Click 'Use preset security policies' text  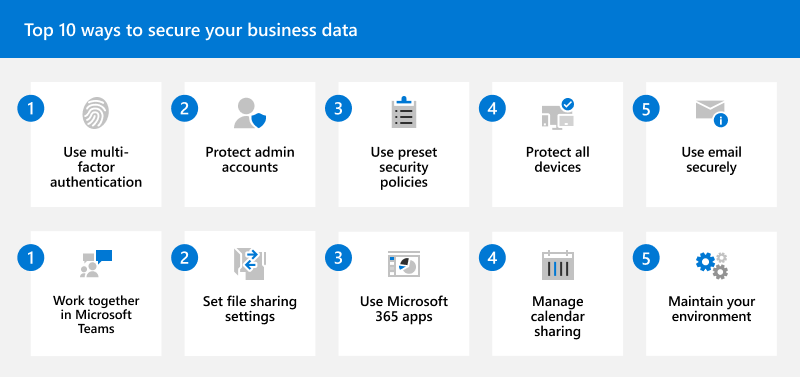tap(404, 167)
